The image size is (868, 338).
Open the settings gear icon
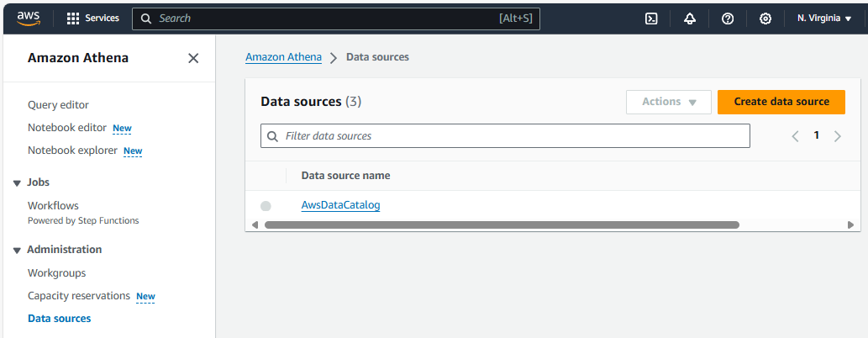point(765,18)
